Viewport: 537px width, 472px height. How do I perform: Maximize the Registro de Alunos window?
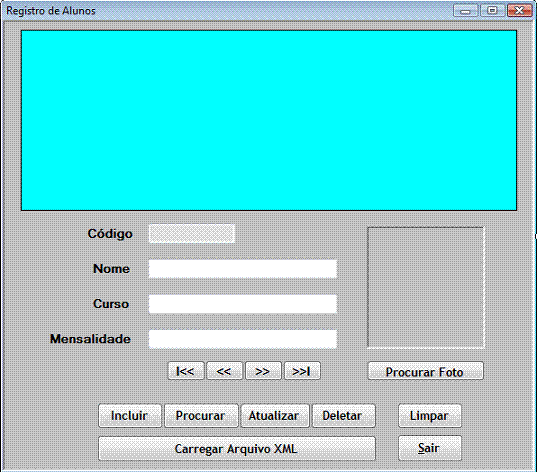tap(492, 11)
